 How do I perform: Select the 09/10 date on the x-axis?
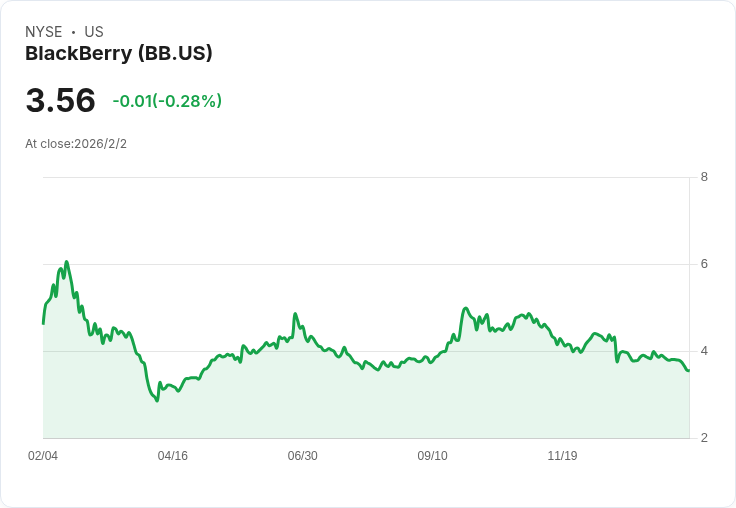(432, 456)
